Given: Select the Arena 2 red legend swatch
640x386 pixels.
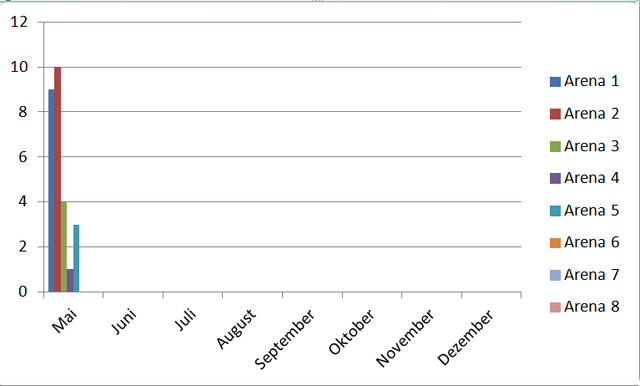Looking at the screenshot, I should point(555,114).
